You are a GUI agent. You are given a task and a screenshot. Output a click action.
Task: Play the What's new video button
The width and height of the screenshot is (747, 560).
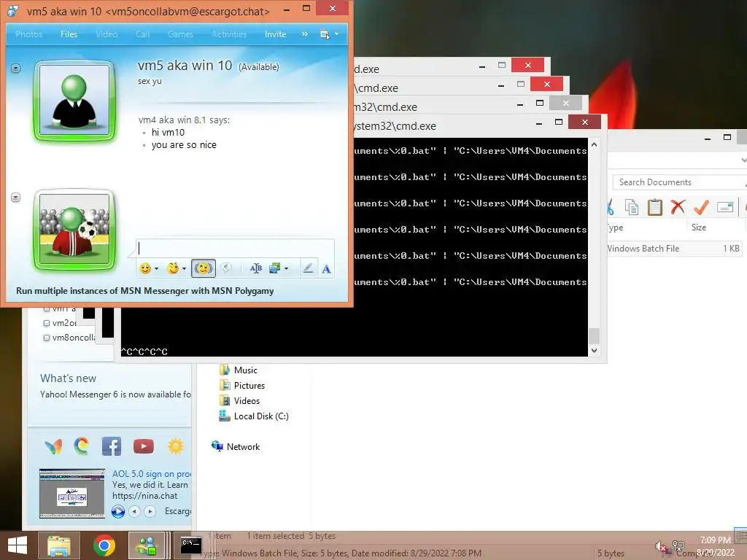pos(117,511)
